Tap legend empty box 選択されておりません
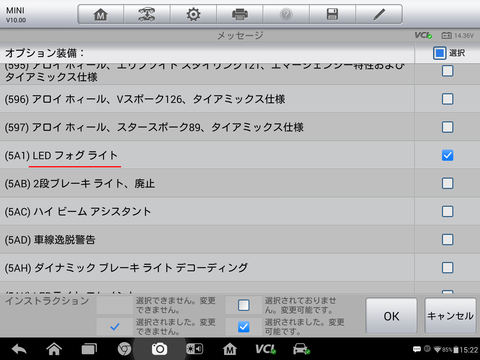The image size is (480, 360). [244, 305]
